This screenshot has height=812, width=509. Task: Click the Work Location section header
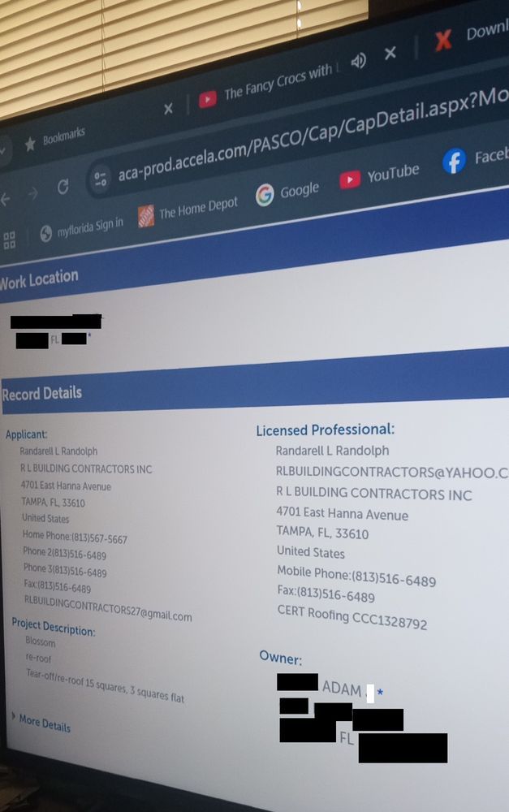coord(39,280)
